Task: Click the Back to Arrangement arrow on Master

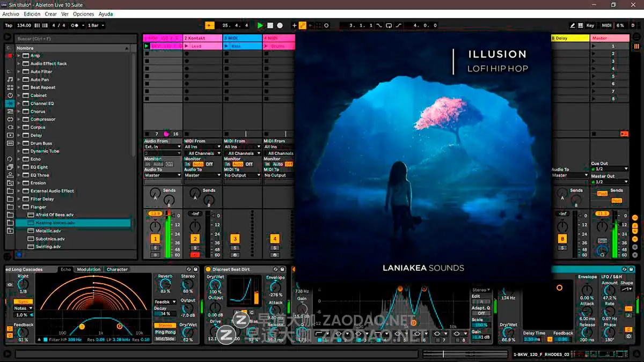Action: (x=624, y=132)
